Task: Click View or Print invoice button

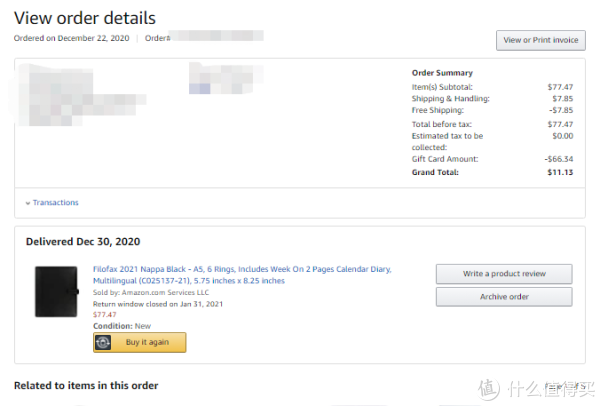Action: pos(541,40)
